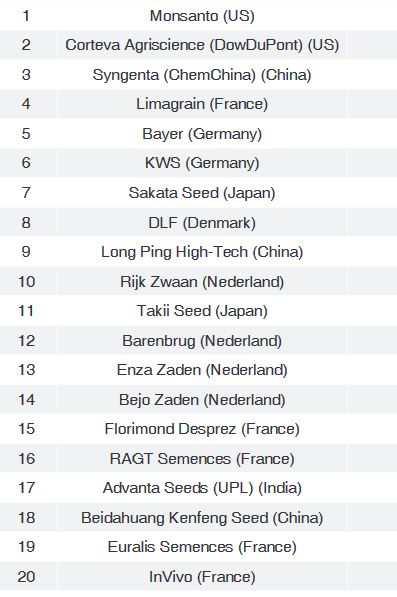The height and width of the screenshot is (597, 397).
Task: Select Long Ping High-Tech (China)
Action: tap(202, 252)
